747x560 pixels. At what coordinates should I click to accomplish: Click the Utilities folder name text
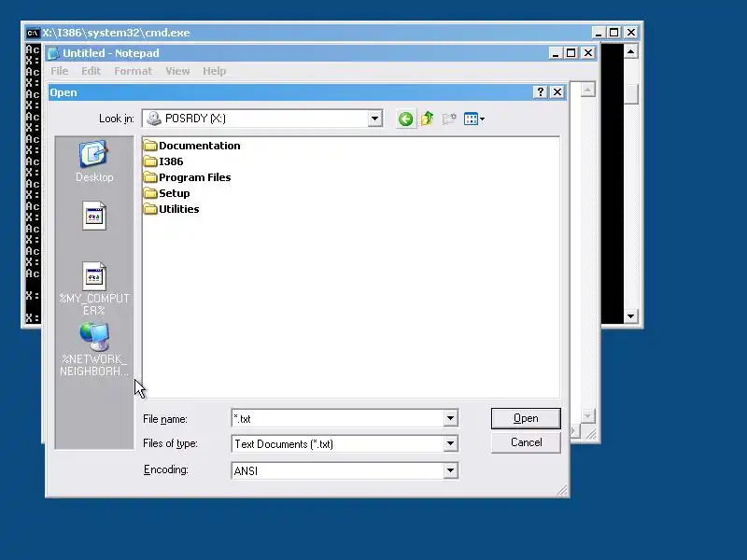coord(178,209)
